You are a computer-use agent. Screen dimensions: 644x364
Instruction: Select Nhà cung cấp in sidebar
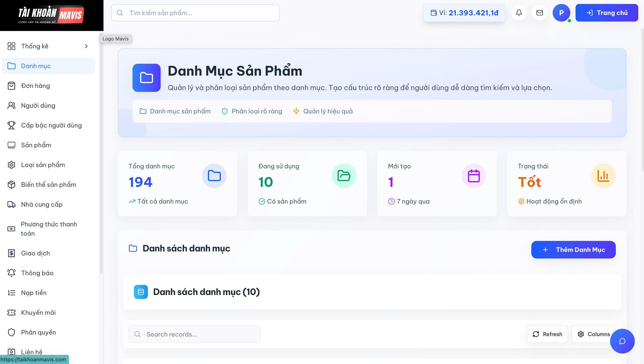(x=42, y=204)
